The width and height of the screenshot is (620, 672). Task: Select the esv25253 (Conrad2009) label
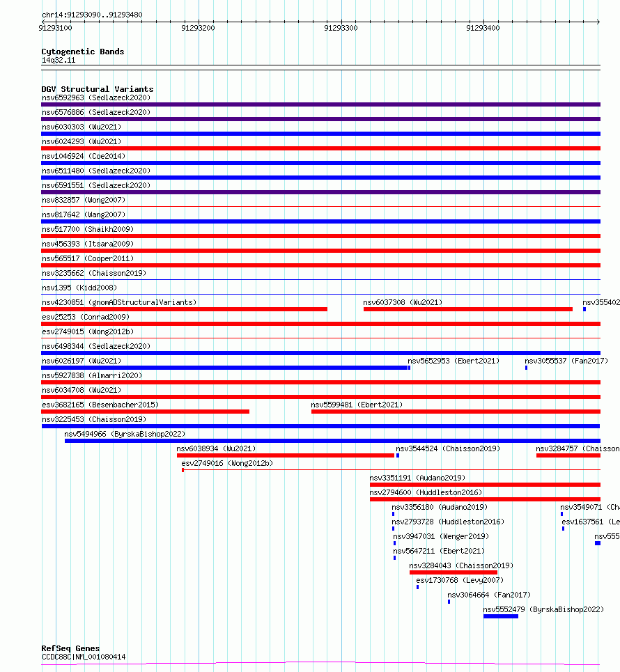click(86, 317)
